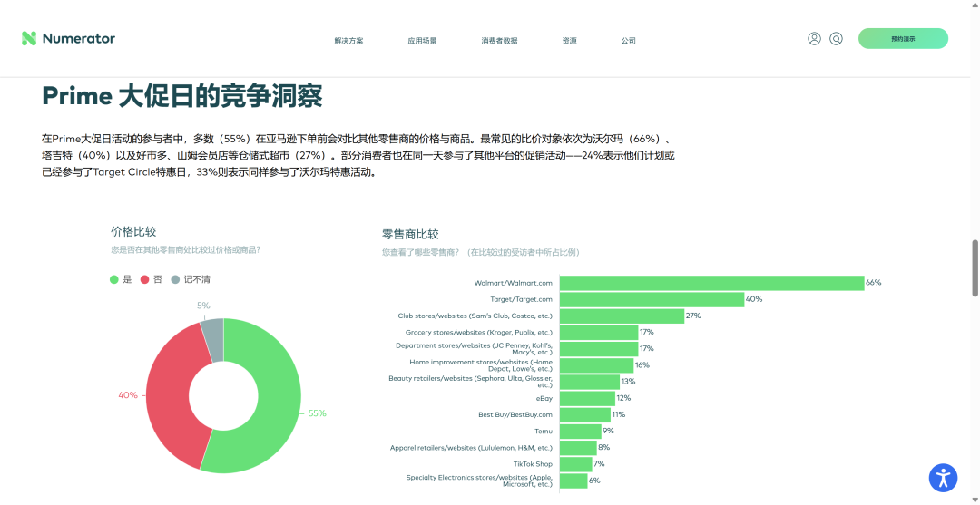Click the 预约演示 button
980x505 pixels.
[x=903, y=39]
